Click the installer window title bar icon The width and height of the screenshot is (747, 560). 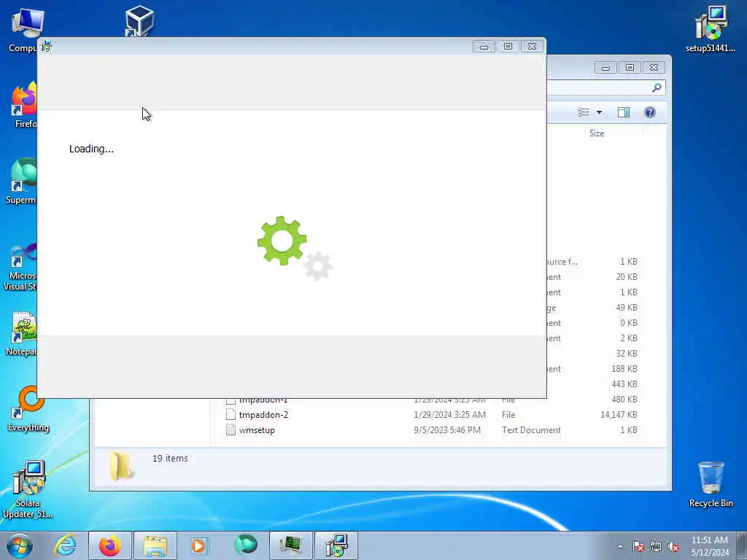coord(46,46)
